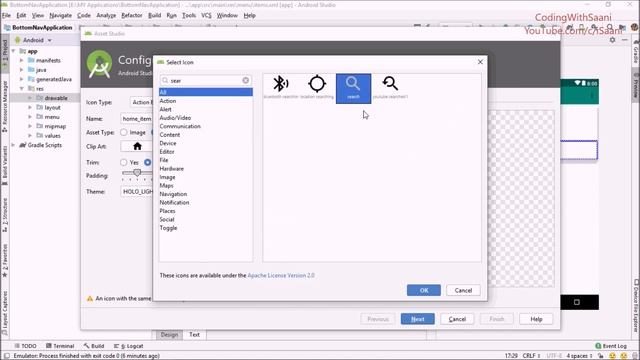640x360 pixels.
Task: Click Next in Asset Studio
Action: pos(418,319)
